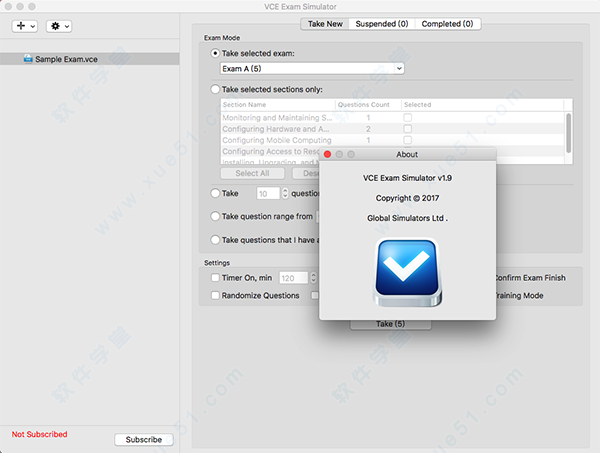Click the sections list scrollbar
The height and width of the screenshot is (453, 600).
click(569, 133)
